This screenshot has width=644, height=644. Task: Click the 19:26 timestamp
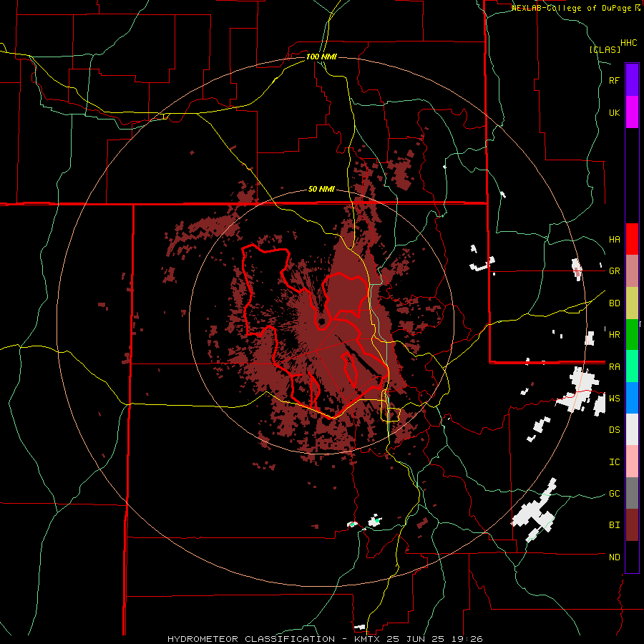[x=468, y=639]
